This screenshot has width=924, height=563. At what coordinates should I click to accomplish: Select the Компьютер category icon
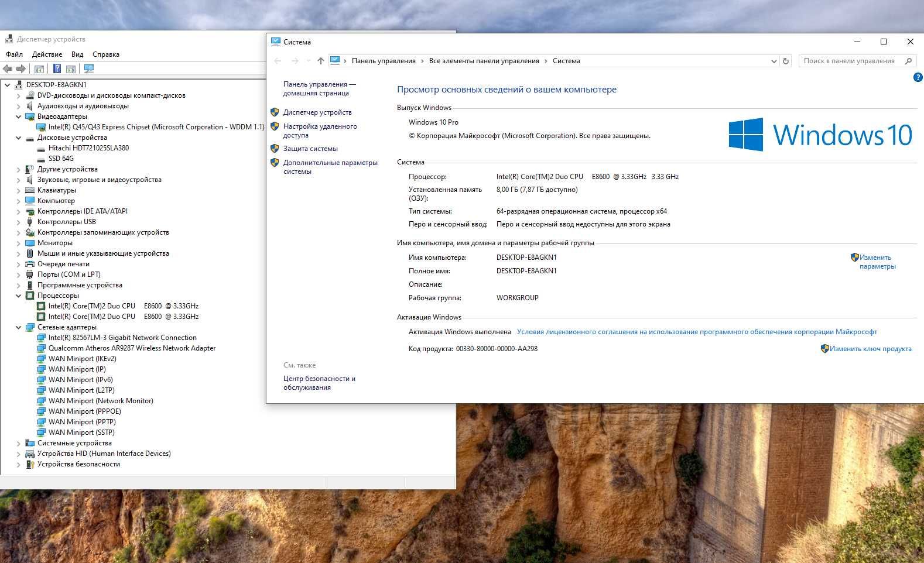pos(30,201)
